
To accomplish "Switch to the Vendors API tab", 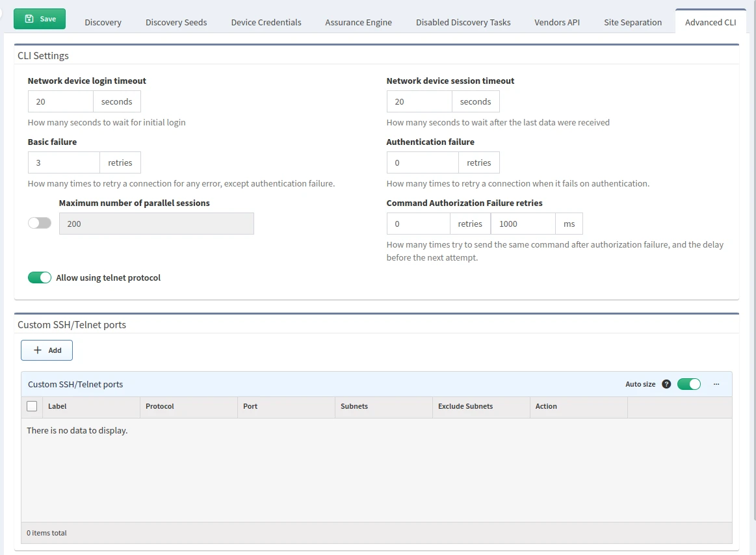I will click(x=557, y=22).
